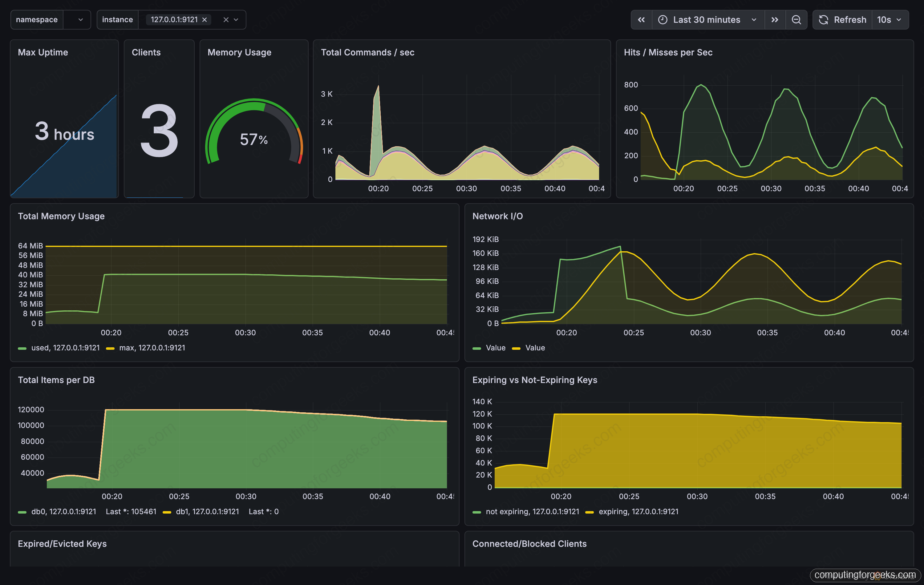Expand the namespace variable dropdown
The image size is (924, 585).
pos(81,20)
